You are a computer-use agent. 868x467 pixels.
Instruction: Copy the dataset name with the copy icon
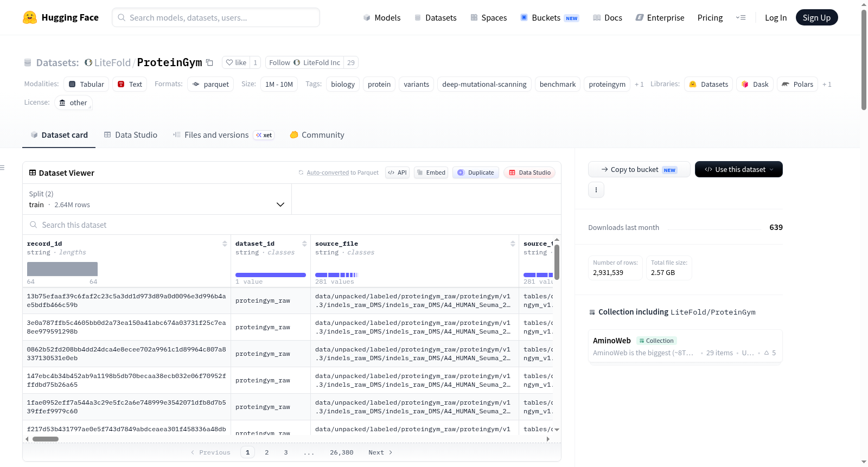pos(209,62)
